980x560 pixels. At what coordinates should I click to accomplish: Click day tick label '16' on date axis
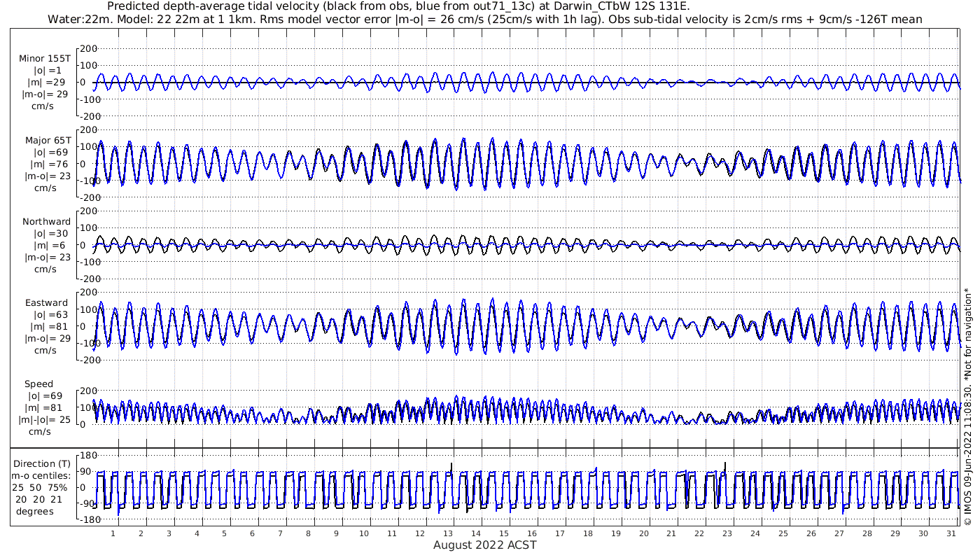tap(531, 533)
